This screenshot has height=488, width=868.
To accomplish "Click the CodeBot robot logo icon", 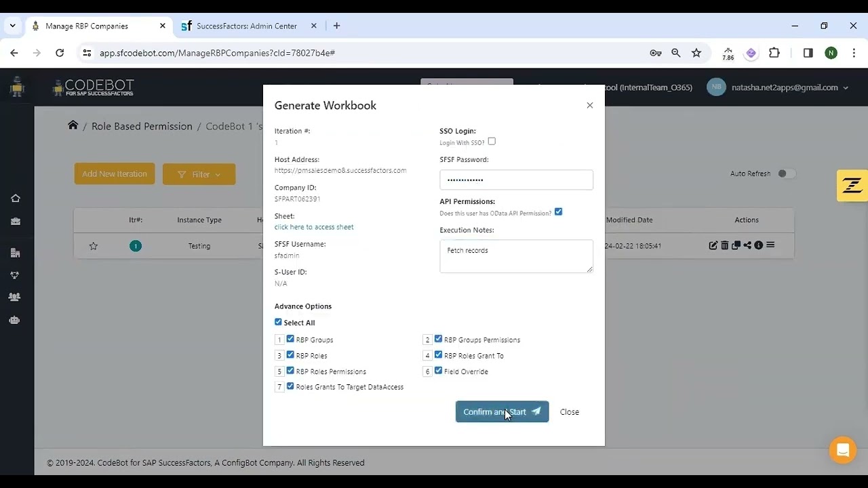I will coord(17,87).
